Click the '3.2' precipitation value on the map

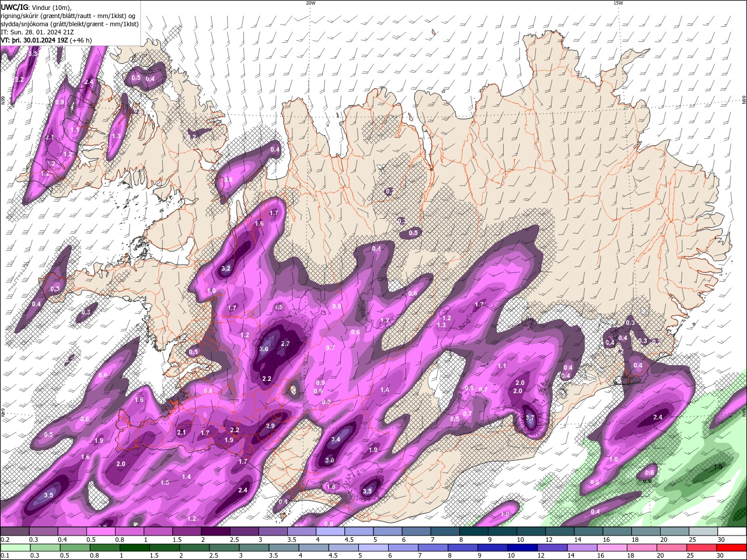[x=226, y=269]
